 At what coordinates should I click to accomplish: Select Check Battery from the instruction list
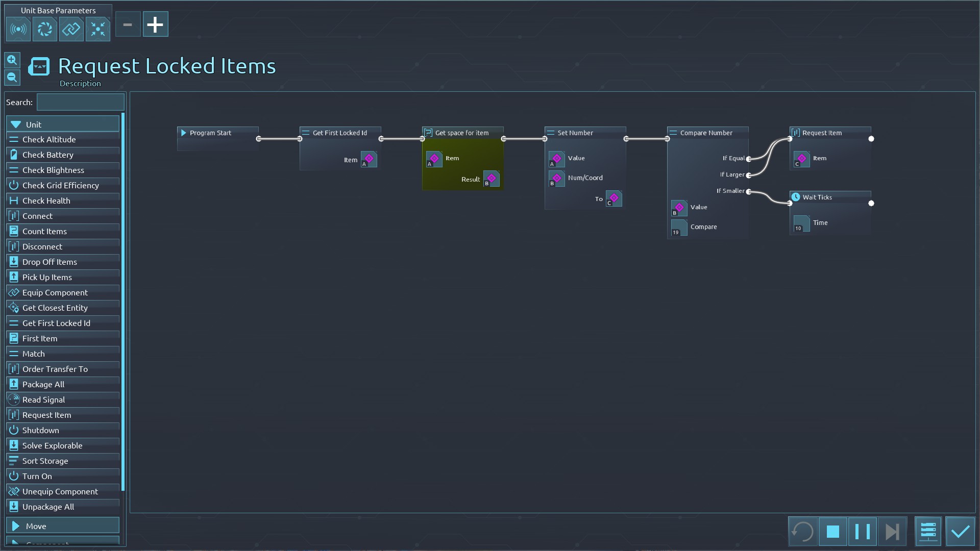(x=48, y=155)
